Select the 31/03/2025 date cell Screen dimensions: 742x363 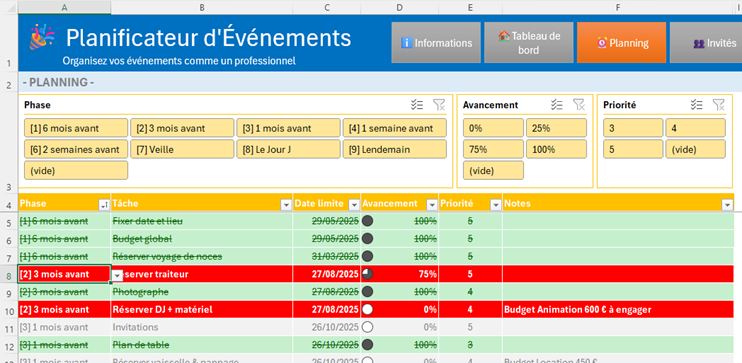[x=327, y=256]
